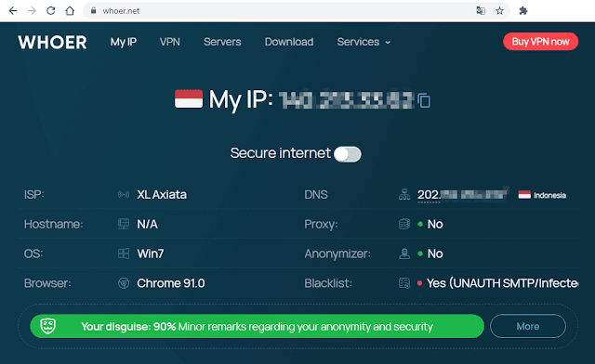This screenshot has height=364, width=595.
Task: Expand the Services dropdown menu
Action: pyautogui.click(x=364, y=42)
